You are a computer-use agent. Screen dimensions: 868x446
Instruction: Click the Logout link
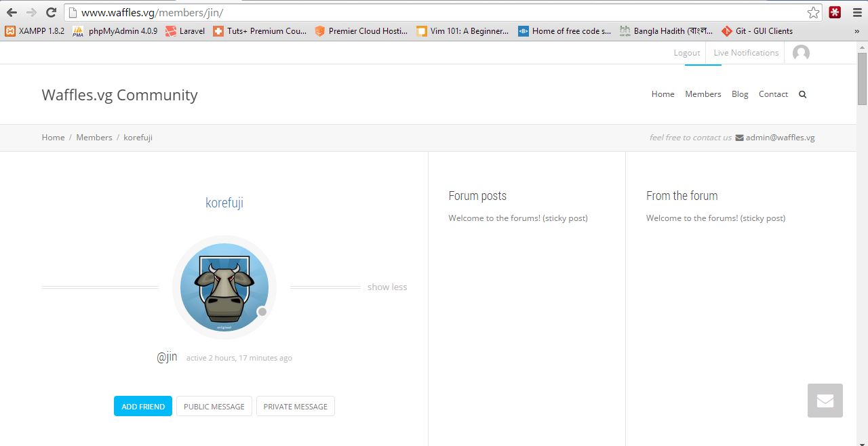(686, 53)
